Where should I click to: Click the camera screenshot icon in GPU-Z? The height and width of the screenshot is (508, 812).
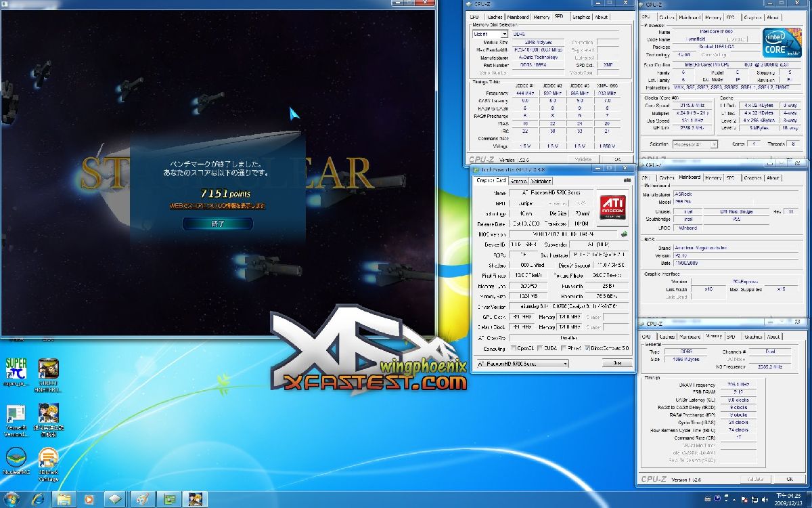[627, 181]
